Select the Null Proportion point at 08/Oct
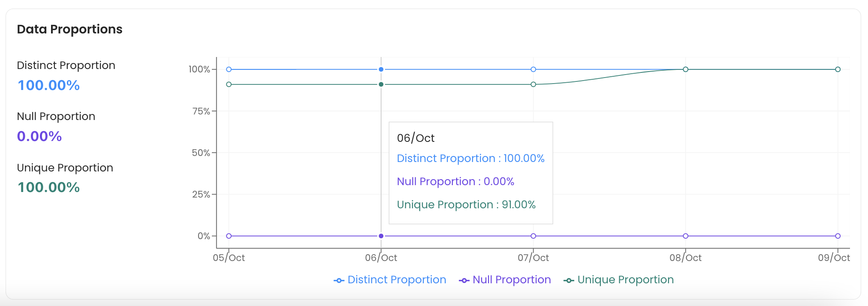This screenshot has height=306, width=868. point(685,236)
